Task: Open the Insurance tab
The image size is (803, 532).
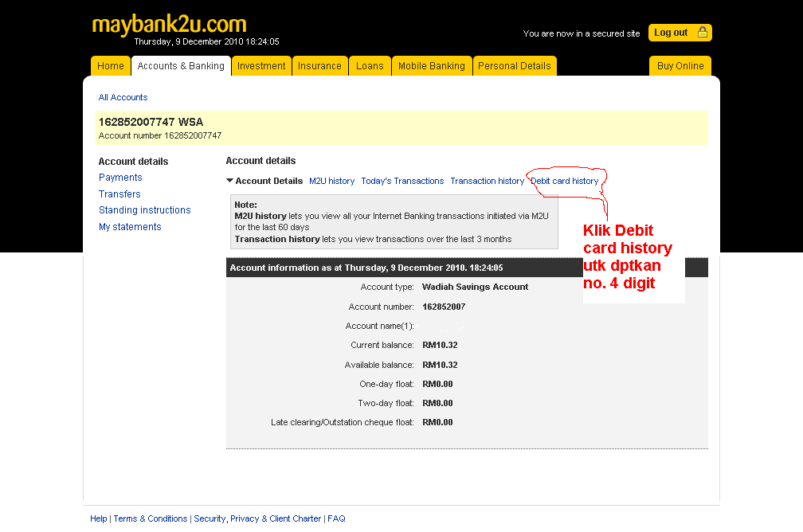Action: tap(319, 66)
